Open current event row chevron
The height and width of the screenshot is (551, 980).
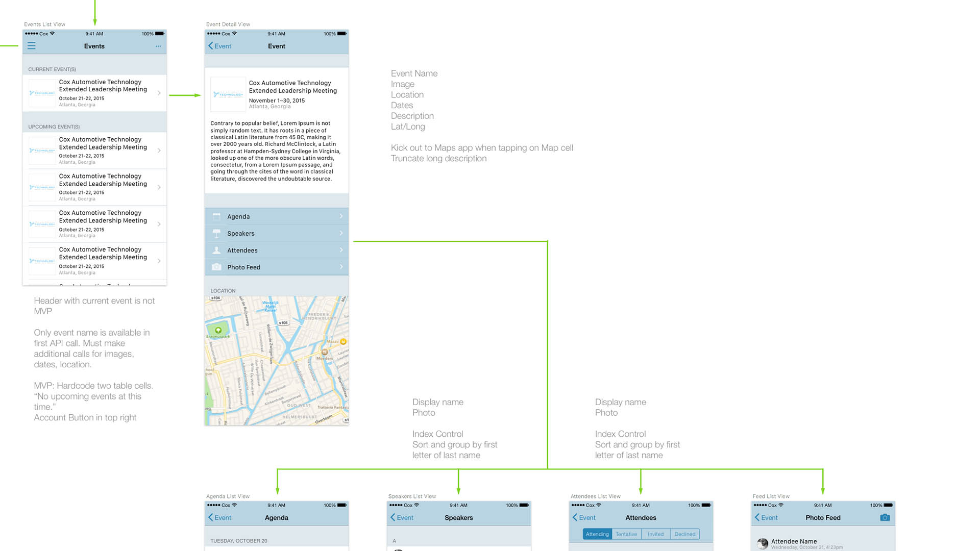[159, 93]
